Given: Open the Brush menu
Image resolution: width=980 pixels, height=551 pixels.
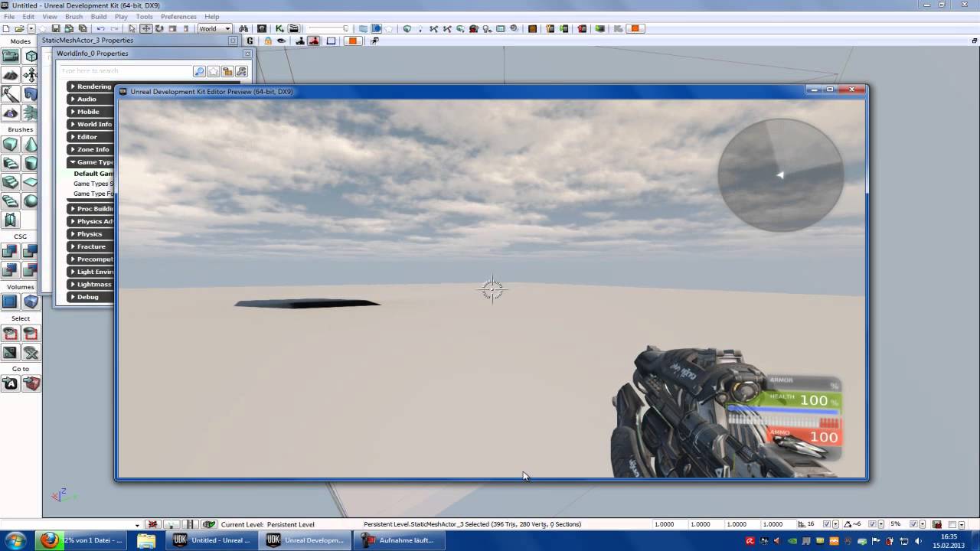Looking at the screenshot, I should [x=73, y=16].
